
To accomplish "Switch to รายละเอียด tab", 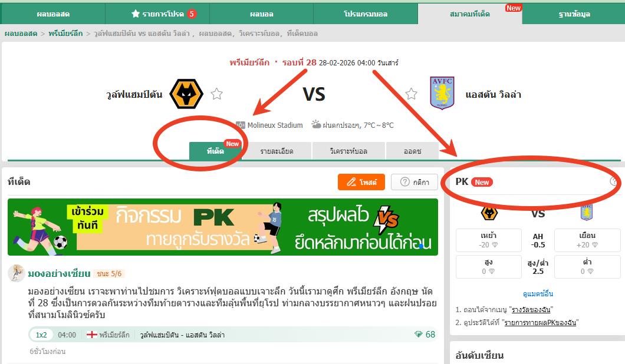I will coord(277,151).
